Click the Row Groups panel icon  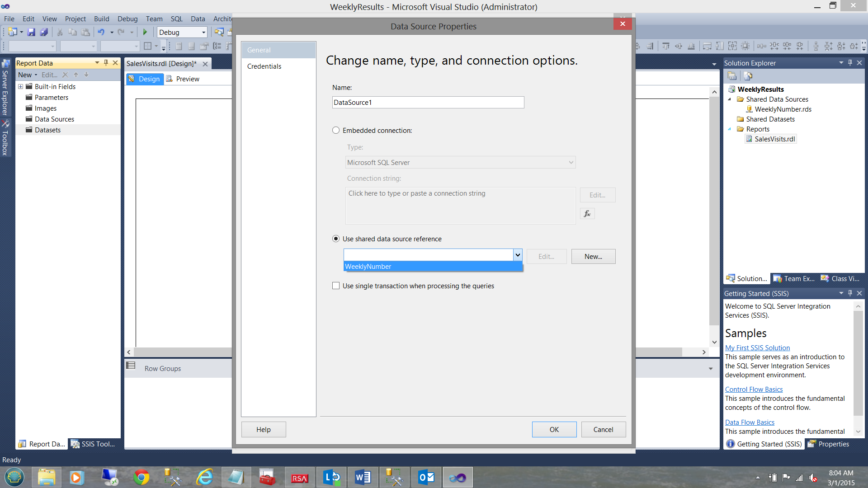pyautogui.click(x=131, y=366)
